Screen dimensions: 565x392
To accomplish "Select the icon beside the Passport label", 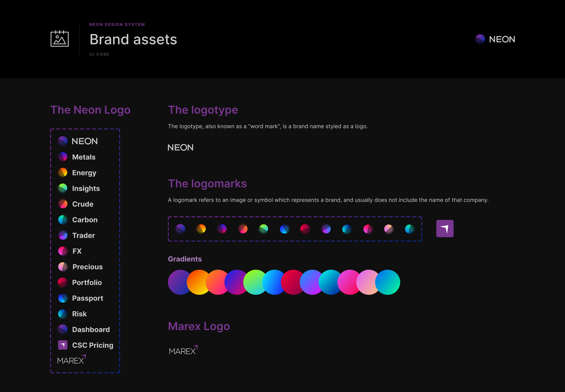I will click(x=63, y=298).
